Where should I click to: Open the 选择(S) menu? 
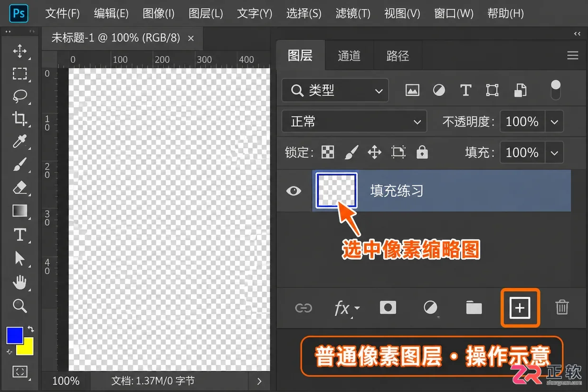[x=304, y=13]
